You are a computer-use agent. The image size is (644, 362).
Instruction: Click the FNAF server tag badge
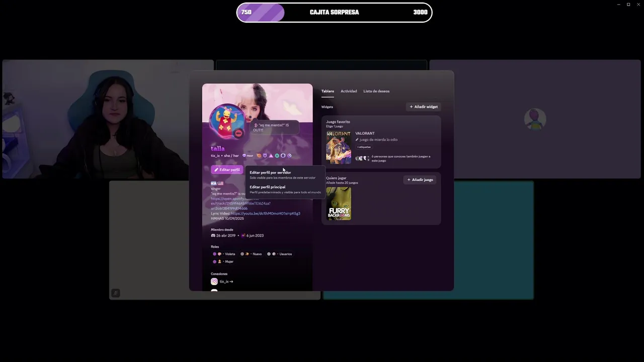(x=248, y=156)
